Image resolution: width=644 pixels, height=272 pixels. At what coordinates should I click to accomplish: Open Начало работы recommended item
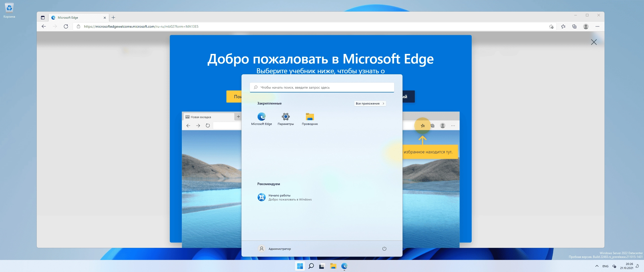coord(284,197)
